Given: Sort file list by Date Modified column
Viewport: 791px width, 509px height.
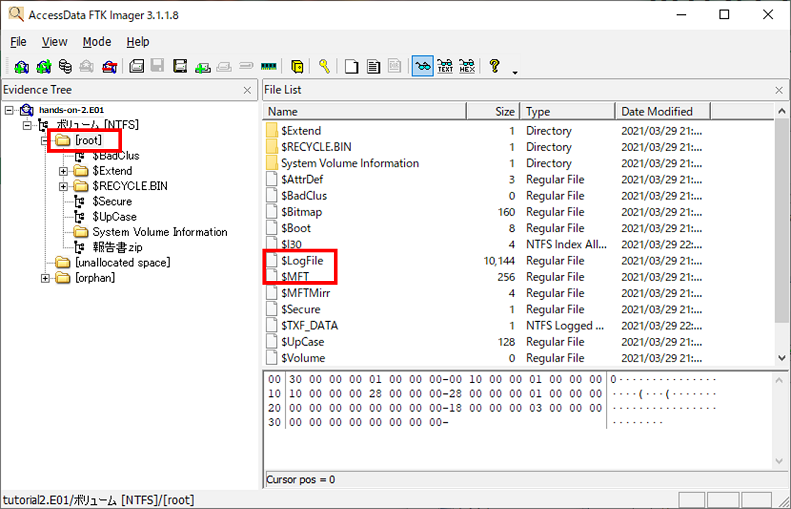Looking at the screenshot, I should 662,111.
